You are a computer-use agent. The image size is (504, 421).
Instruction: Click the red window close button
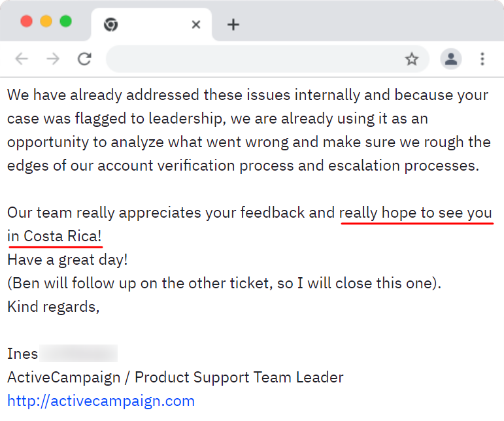26,21
